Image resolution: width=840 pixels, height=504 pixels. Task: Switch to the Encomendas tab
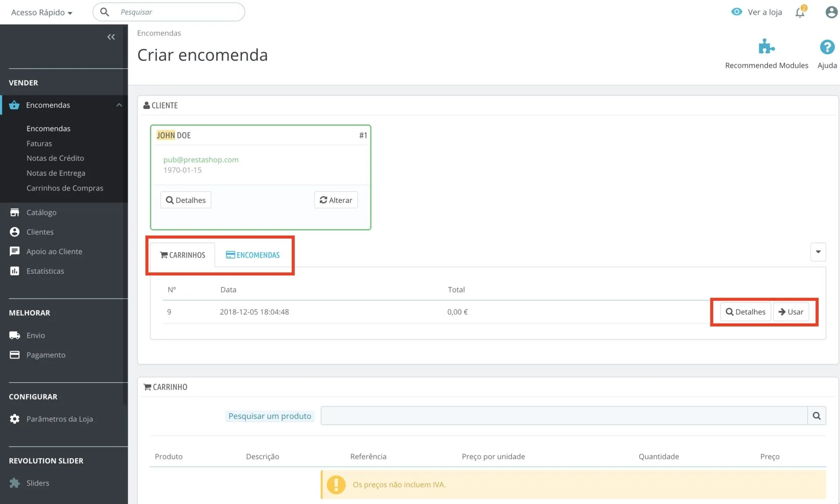(253, 255)
